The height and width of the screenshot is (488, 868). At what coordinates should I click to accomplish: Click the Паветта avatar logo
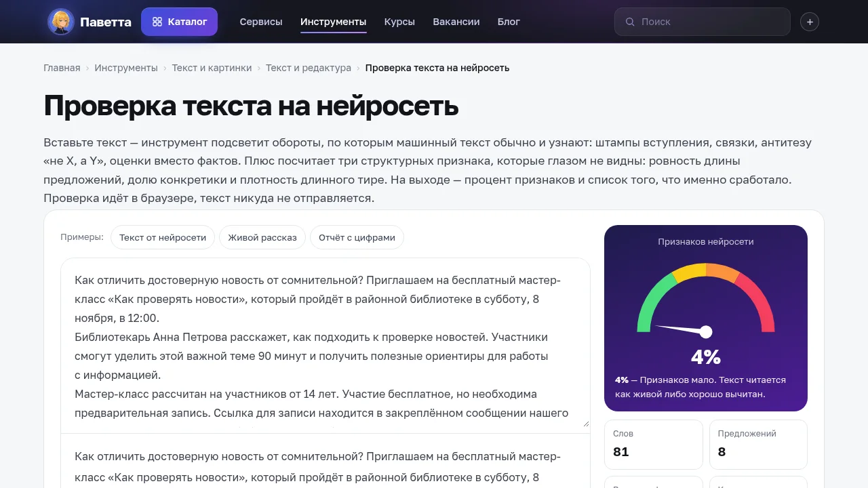(x=61, y=22)
